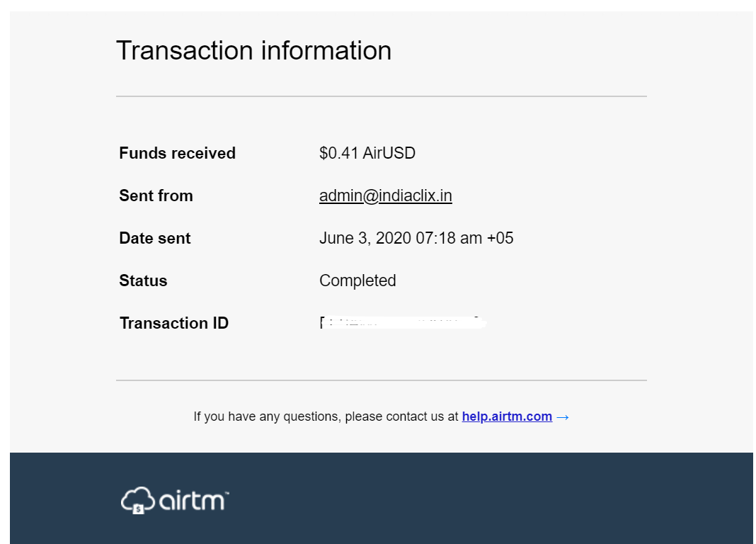
Task: Click the Transaction ID label
Action: point(174,323)
